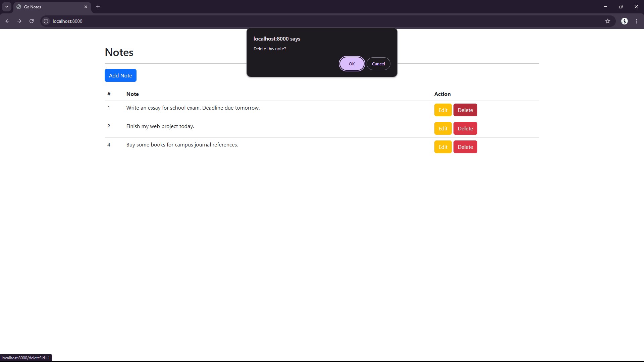The width and height of the screenshot is (644, 362).
Task: Delete the web project note
Action: pos(465,128)
